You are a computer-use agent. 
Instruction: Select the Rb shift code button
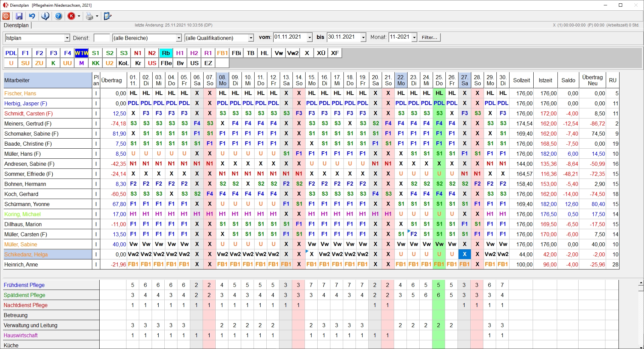tap(166, 53)
